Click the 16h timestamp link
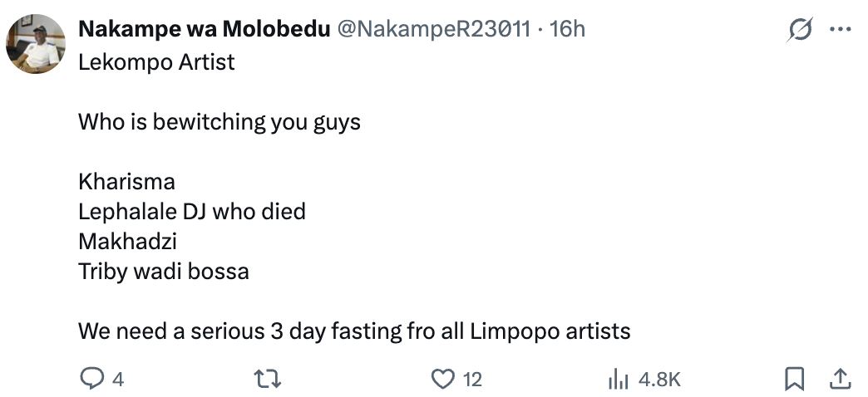 tap(568, 29)
